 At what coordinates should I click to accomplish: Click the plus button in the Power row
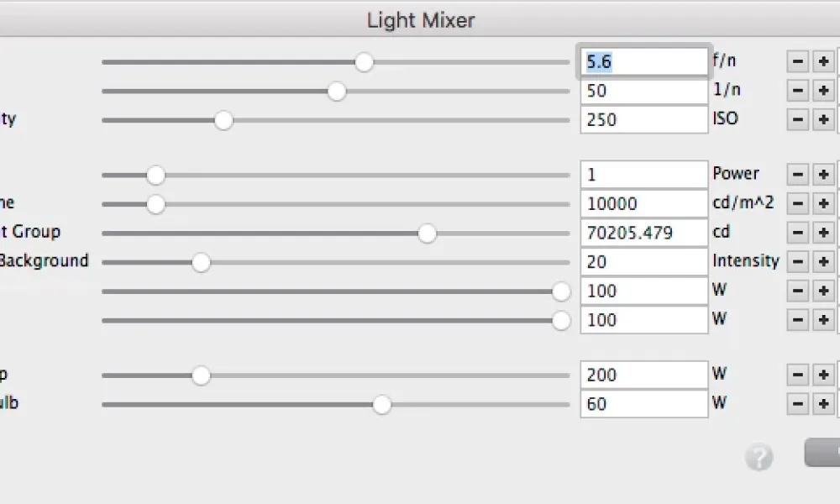pyautogui.click(x=823, y=175)
